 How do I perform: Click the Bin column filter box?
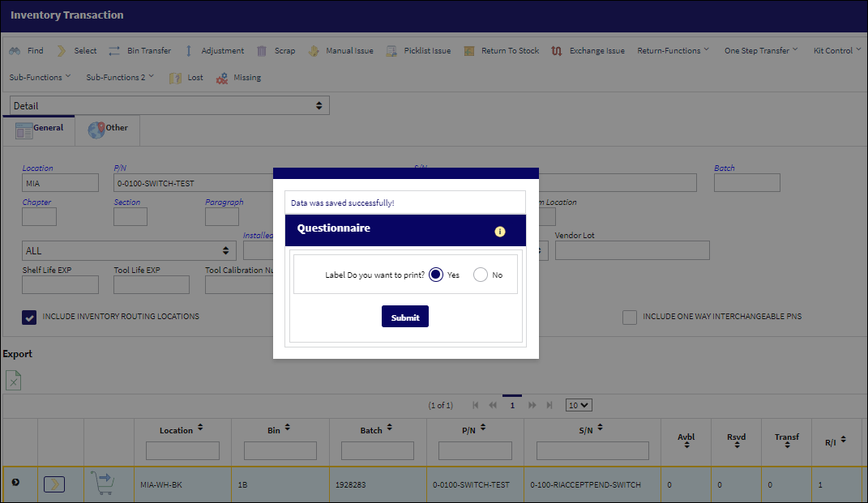(x=280, y=450)
